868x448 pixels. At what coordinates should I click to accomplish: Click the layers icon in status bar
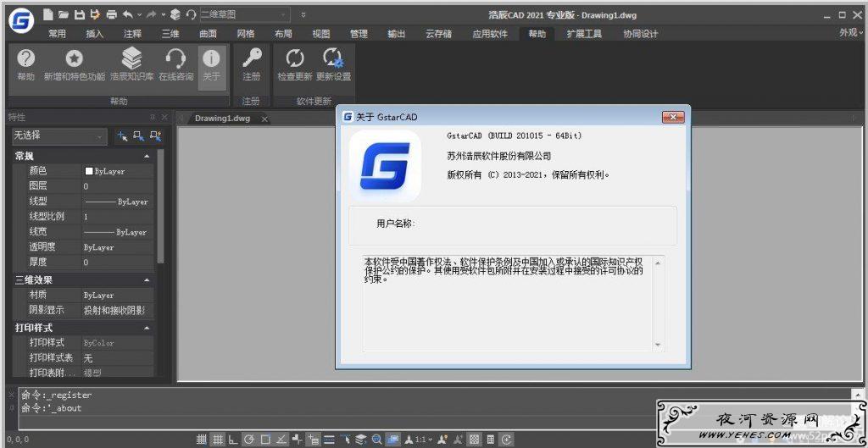361,440
